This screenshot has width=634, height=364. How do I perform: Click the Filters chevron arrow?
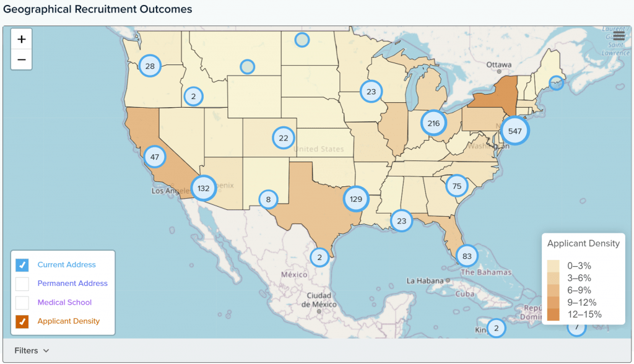[x=45, y=351]
